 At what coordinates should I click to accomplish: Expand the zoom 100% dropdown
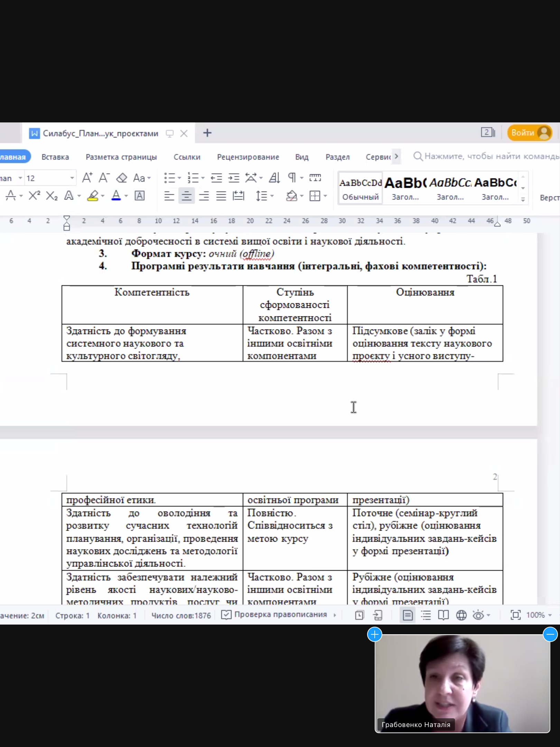(x=550, y=615)
